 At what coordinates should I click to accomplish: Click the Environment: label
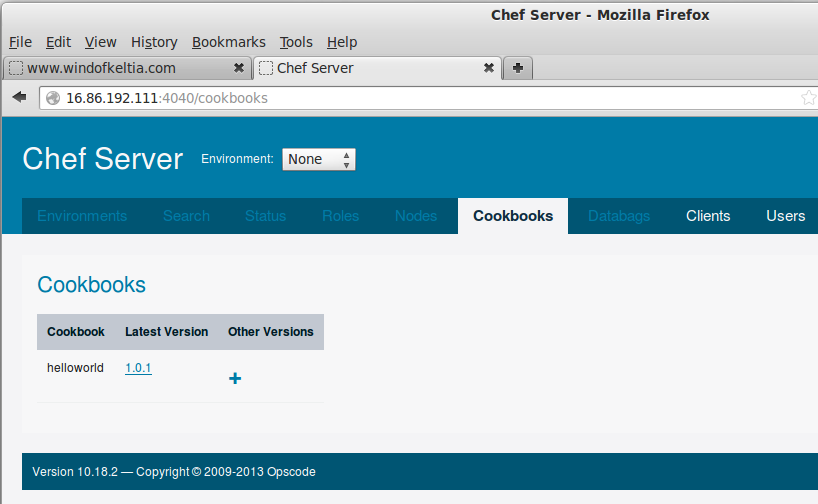click(x=237, y=159)
